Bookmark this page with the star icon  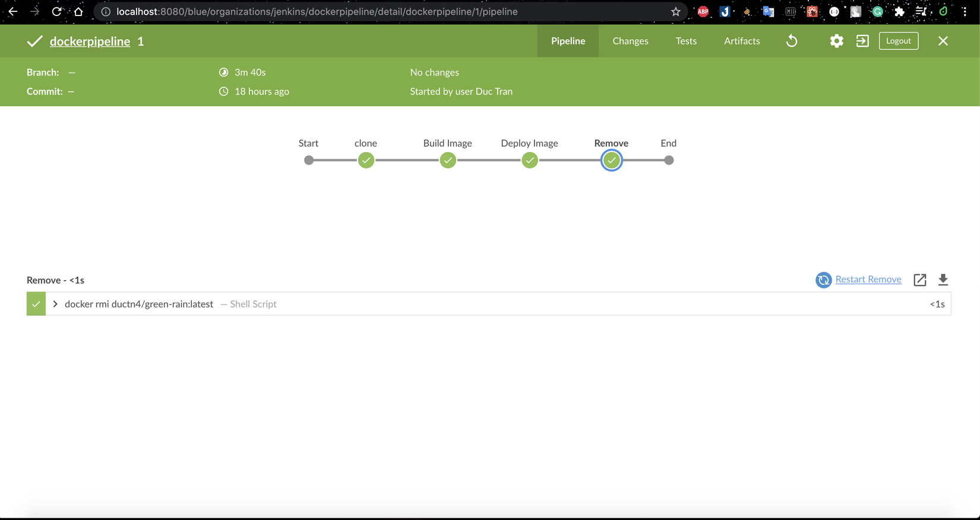675,11
